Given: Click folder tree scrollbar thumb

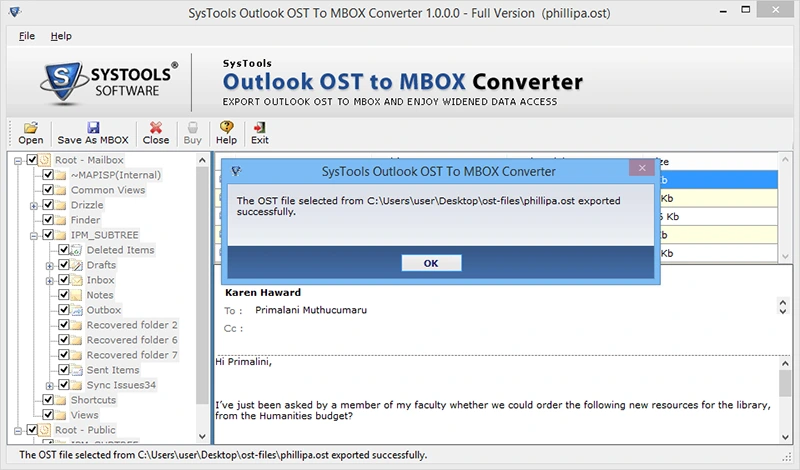Looking at the screenshot, I should (x=202, y=286).
